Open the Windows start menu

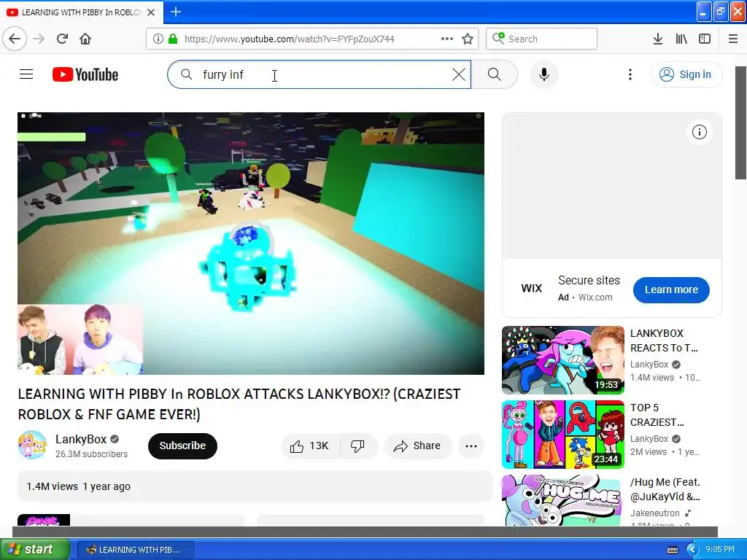[x=34, y=549]
